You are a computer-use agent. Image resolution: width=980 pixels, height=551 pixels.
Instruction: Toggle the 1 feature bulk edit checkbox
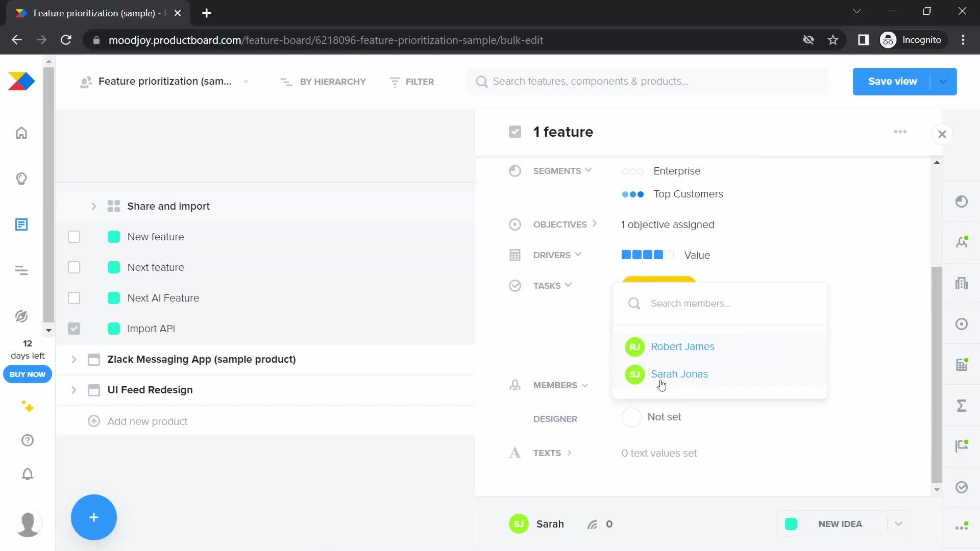coord(515,132)
